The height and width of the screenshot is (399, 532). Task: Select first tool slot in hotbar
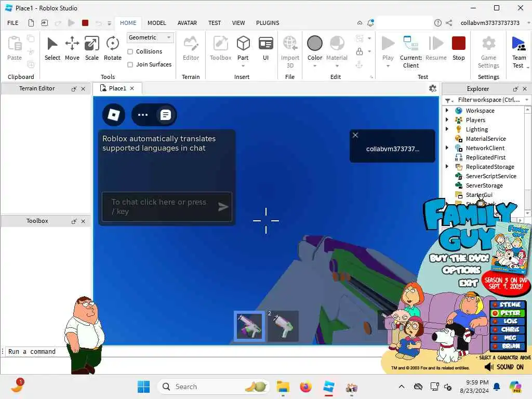[249, 326]
